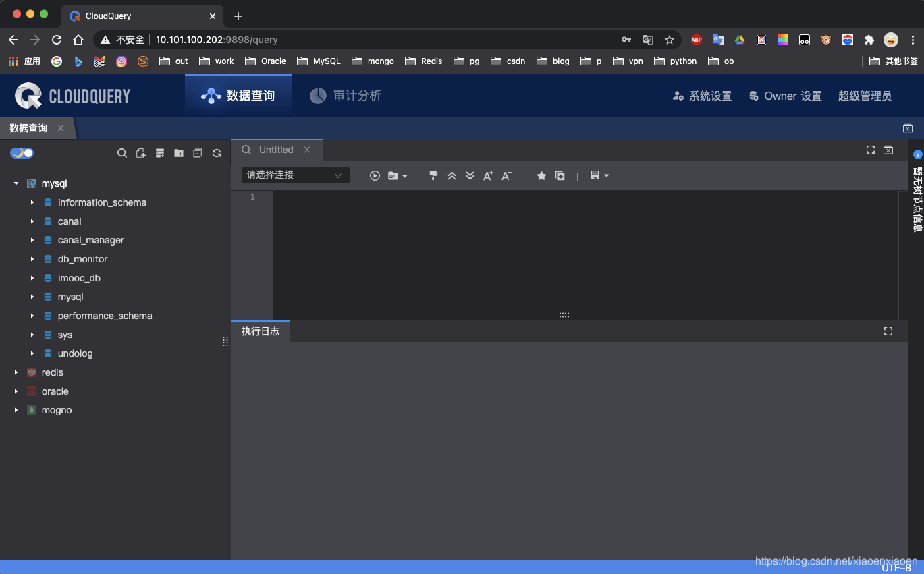Screen dimensions: 924x574
Task: Star the current query as a favorite
Action: click(x=541, y=175)
